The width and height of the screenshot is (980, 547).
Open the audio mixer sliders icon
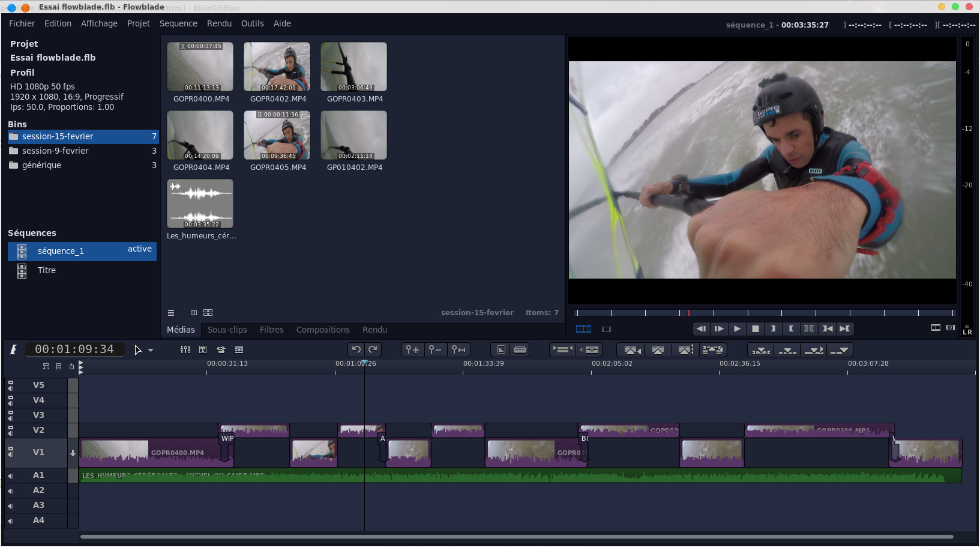pyautogui.click(x=185, y=349)
